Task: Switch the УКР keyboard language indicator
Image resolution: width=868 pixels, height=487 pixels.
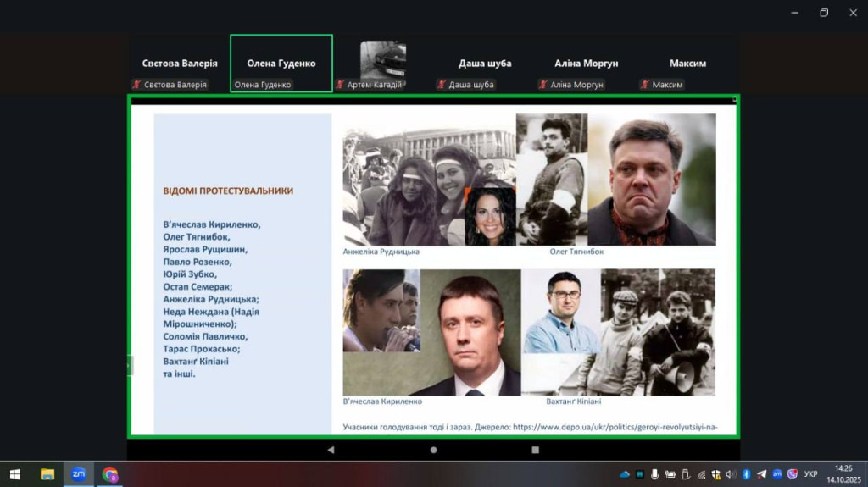Action: point(811,474)
